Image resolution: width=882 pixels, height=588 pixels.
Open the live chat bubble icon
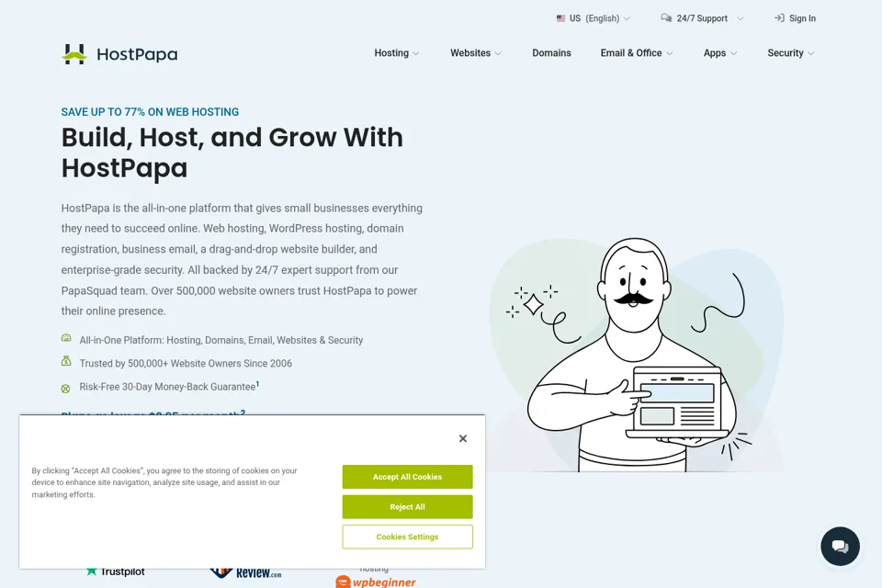[x=840, y=546]
